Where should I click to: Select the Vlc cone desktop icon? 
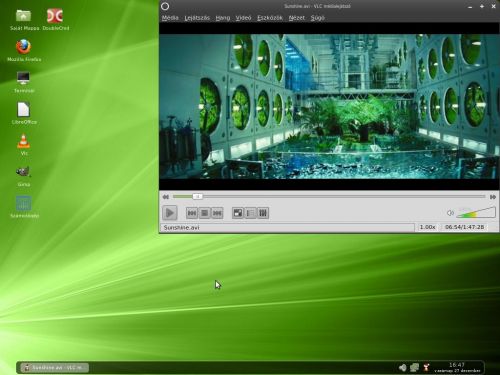(24, 145)
